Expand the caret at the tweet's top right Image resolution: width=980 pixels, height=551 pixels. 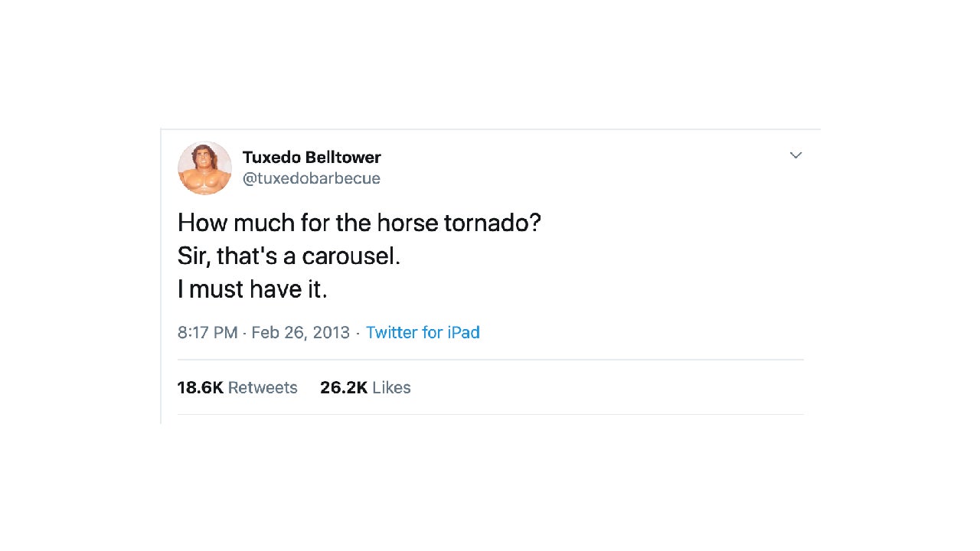795,155
